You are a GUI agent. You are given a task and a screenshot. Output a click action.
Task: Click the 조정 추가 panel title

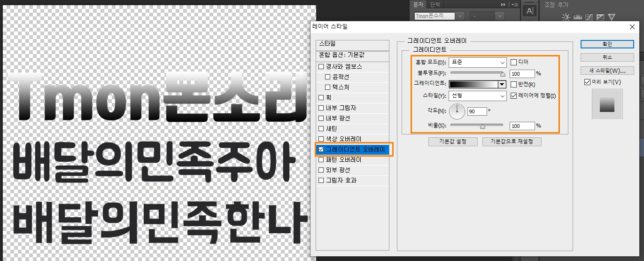pyautogui.click(x=556, y=4)
